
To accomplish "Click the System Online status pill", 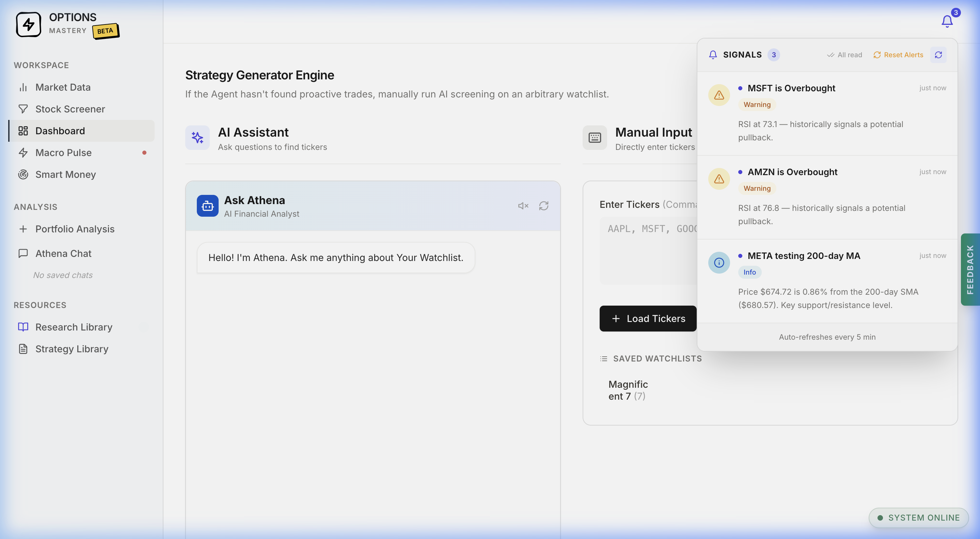I will (918, 518).
